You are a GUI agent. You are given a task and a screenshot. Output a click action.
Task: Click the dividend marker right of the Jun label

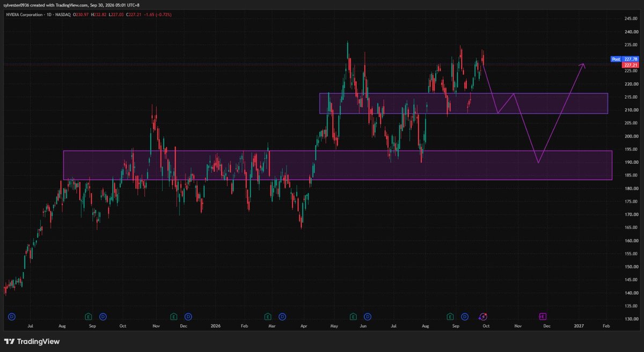(368, 317)
